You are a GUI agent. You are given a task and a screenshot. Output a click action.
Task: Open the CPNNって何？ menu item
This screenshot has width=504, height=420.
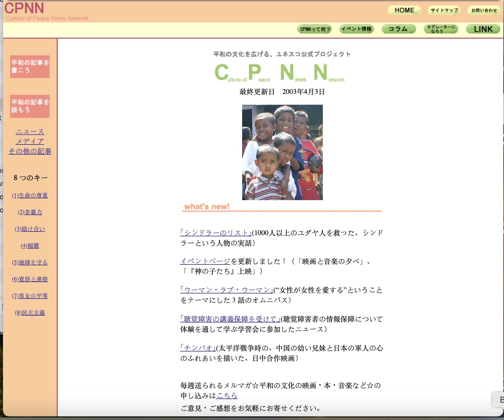315,29
